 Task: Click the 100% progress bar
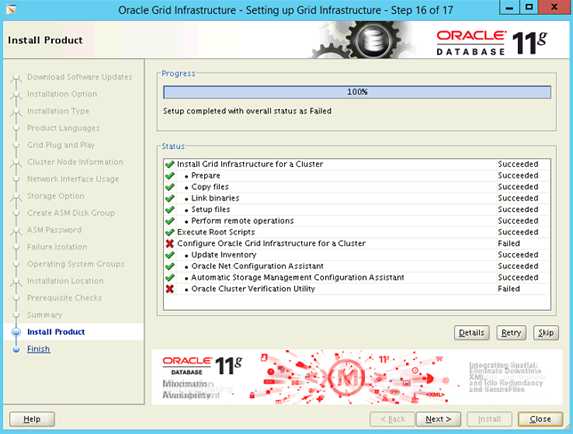pos(357,92)
